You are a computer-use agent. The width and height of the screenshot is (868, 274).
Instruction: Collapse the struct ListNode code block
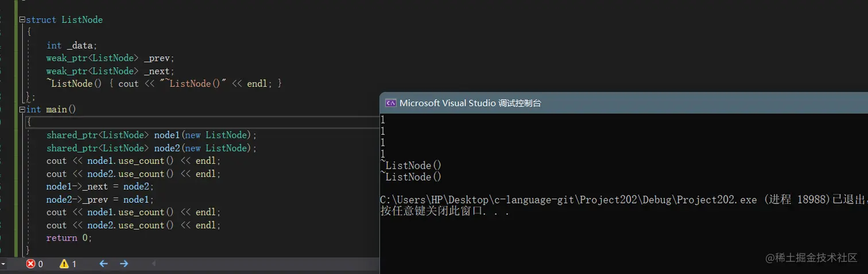click(x=22, y=19)
